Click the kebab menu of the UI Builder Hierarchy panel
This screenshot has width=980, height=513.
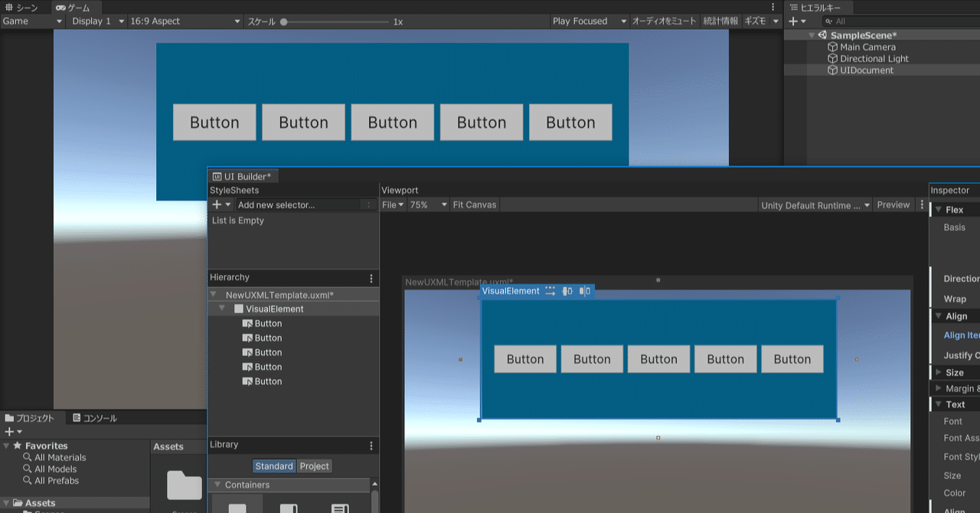[x=371, y=278]
